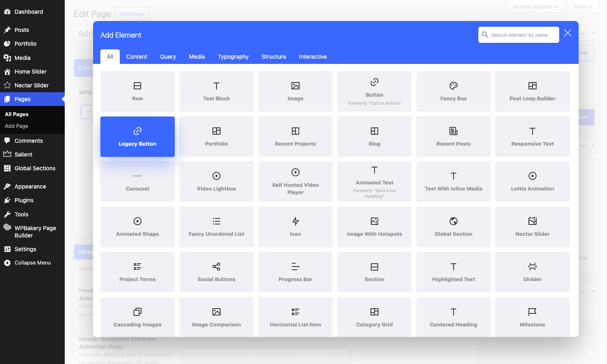Add the Animated Shape element
The height and width of the screenshot is (364, 607).
pyautogui.click(x=138, y=227)
